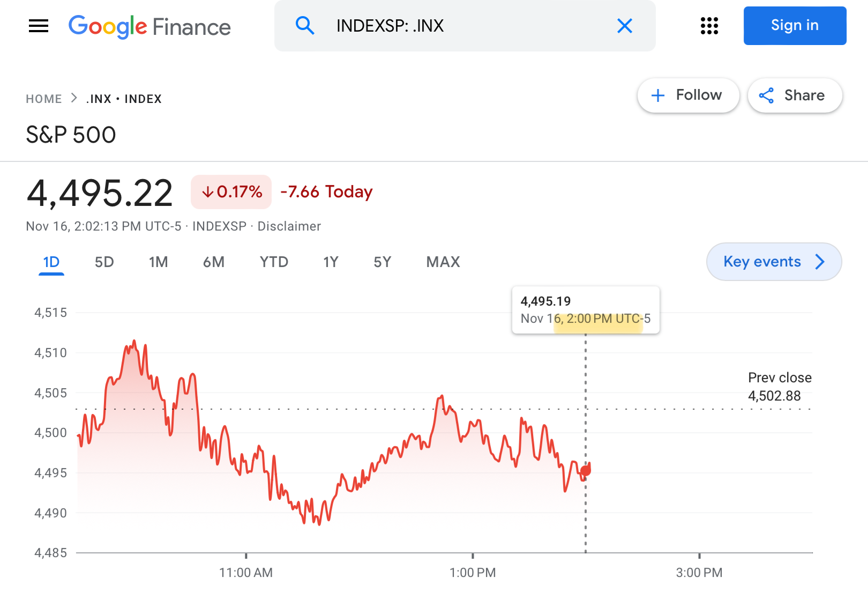The image size is (868, 600).
Task: Switch to the YTD range tab
Action: 274,262
